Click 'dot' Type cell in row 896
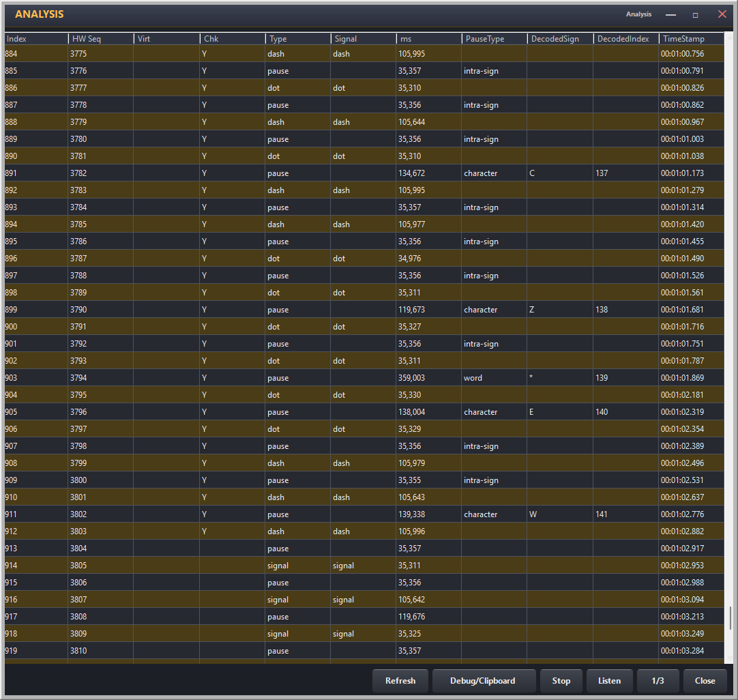The height and width of the screenshot is (700, 738). tap(297, 259)
